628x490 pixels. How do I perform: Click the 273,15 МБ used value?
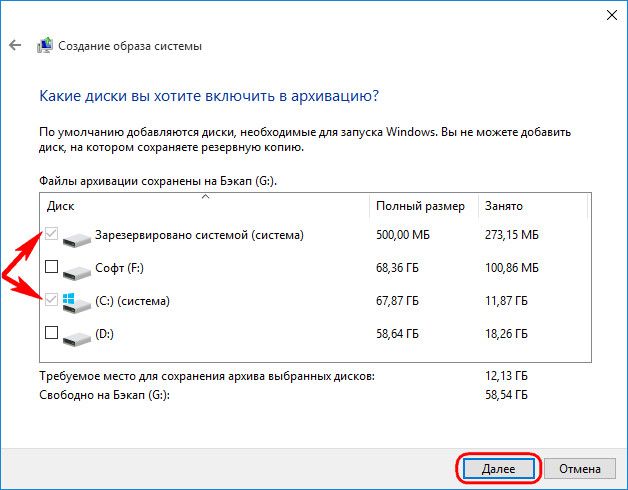512,235
